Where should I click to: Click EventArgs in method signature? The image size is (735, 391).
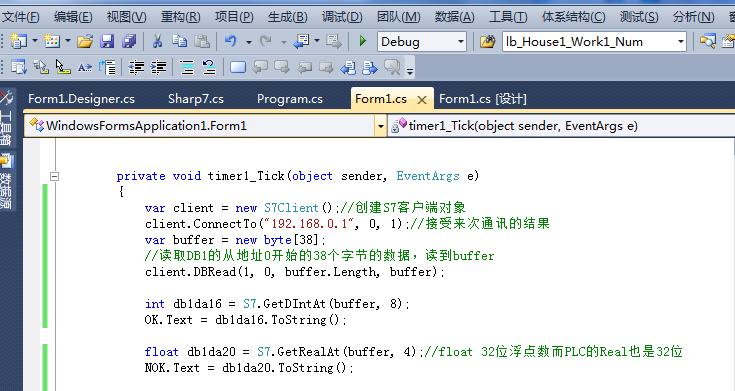tap(428, 176)
